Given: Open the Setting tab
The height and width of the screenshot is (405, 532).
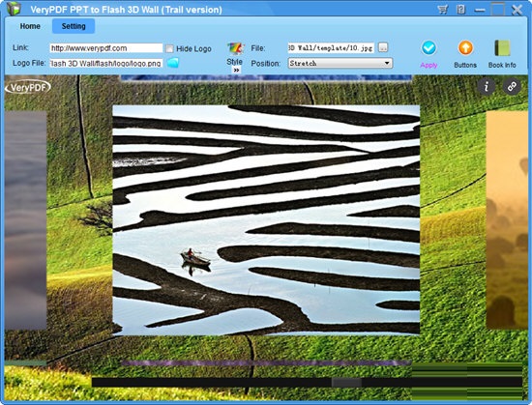Looking at the screenshot, I should tap(74, 26).
